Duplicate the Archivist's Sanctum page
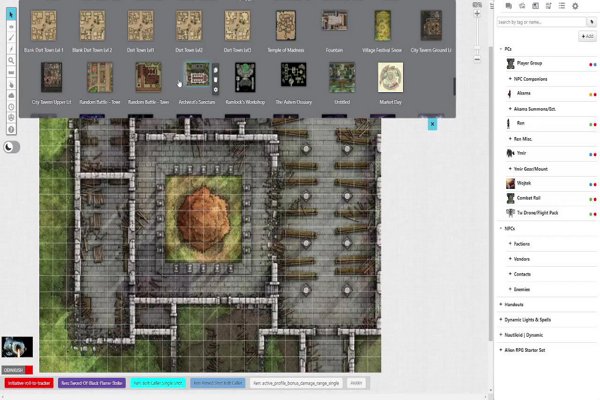600x400 pixels. pyautogui.click(x=215, y=70)
